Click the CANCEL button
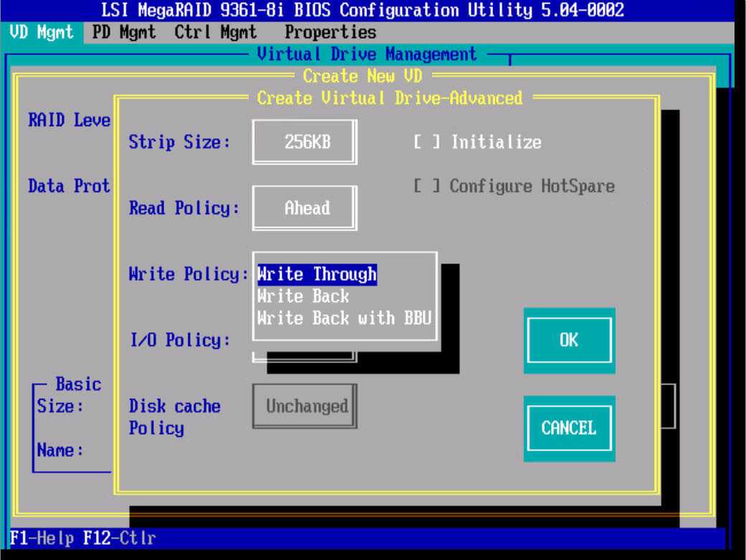The width and height of the screenshot is (746, 560). point(568,428)
